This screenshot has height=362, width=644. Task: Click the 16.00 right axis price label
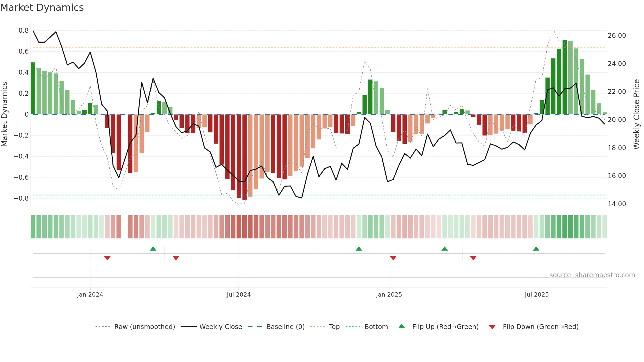pyautogui.click(x=617, y=176)
